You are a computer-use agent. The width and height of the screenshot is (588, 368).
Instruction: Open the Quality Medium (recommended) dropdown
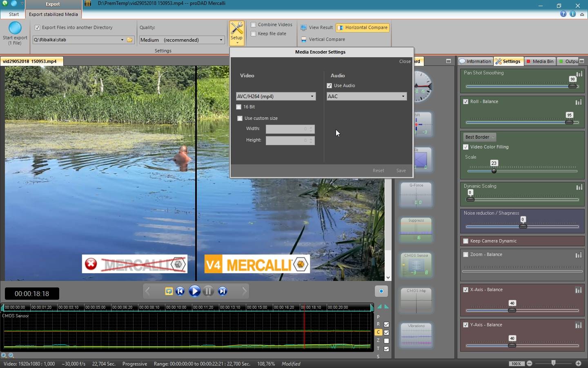(182, 40)
